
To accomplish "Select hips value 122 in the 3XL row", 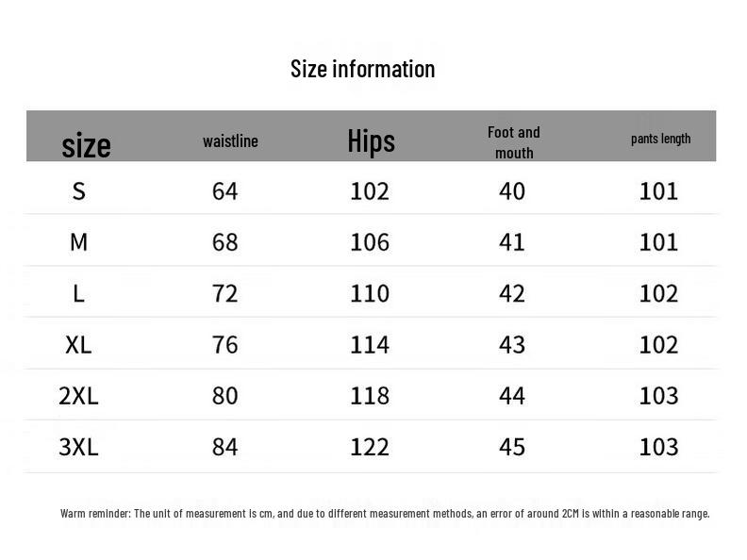I will point(370,446).
